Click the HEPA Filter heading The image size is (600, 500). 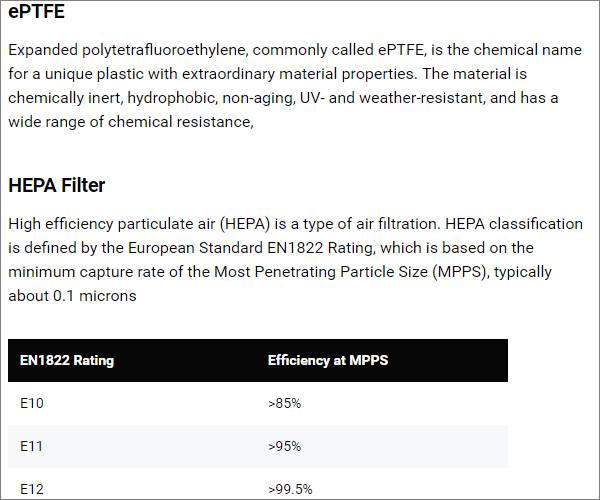click(57, 186)
